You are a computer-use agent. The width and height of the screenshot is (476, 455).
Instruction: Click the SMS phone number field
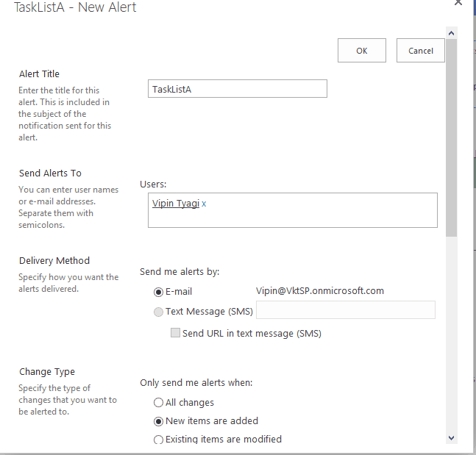point(346,309)
